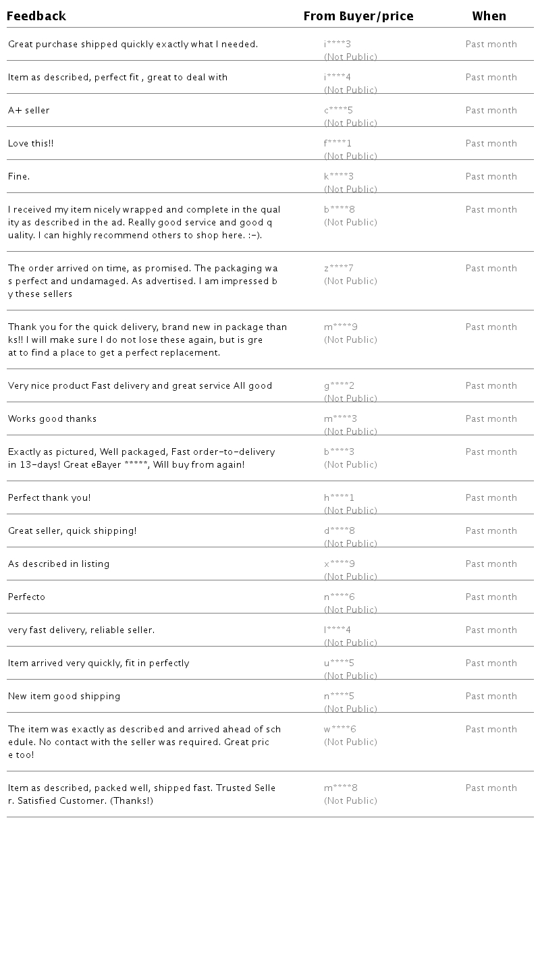Select the "Works good thanks" comment
The image size is (540, 980).
point(53,419)
